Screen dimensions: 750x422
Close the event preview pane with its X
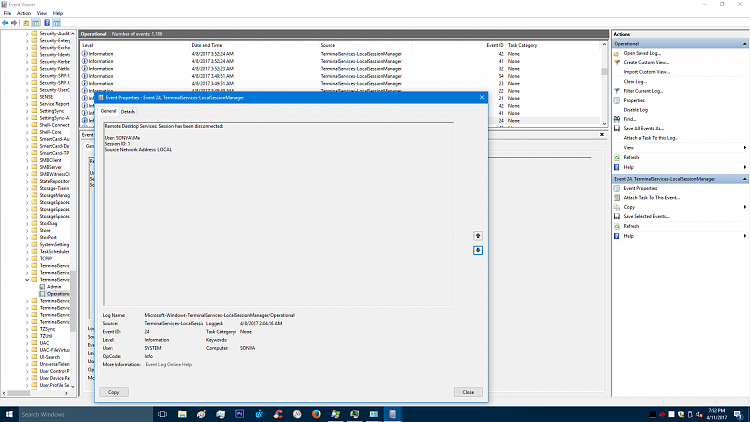[602, 135]
